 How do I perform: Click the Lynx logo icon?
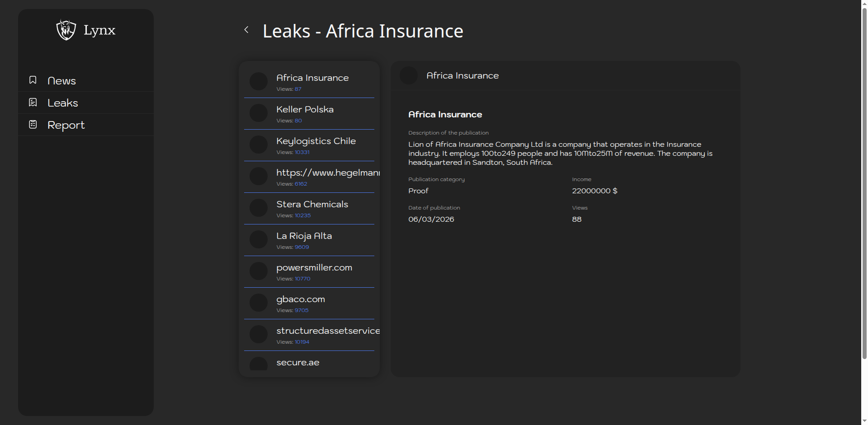pyautogui.click(x=66, y=30)
